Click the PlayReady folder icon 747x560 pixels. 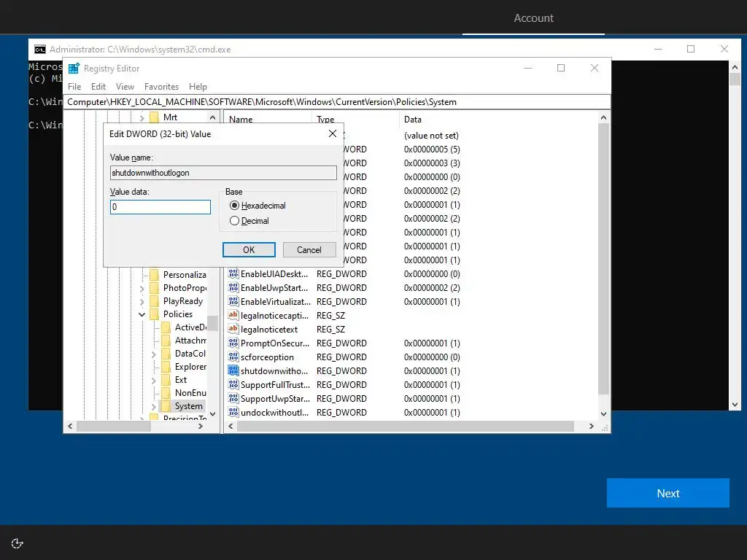coord(154,301)
